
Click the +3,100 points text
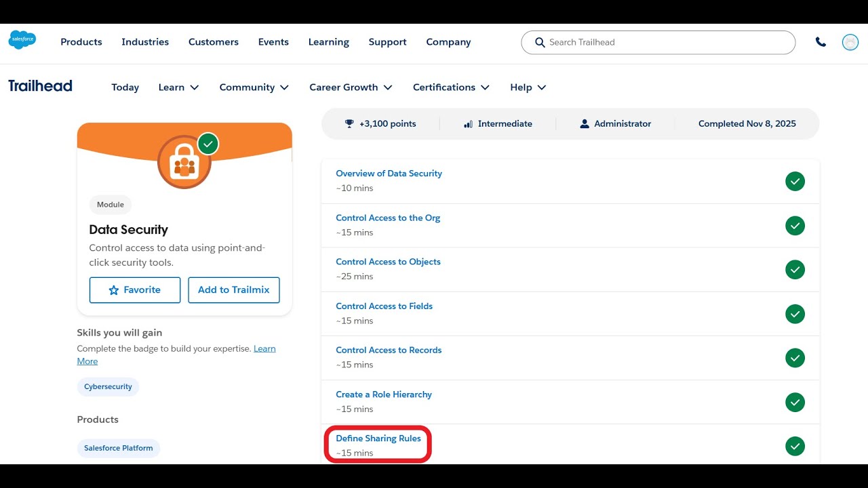point(388,124)
